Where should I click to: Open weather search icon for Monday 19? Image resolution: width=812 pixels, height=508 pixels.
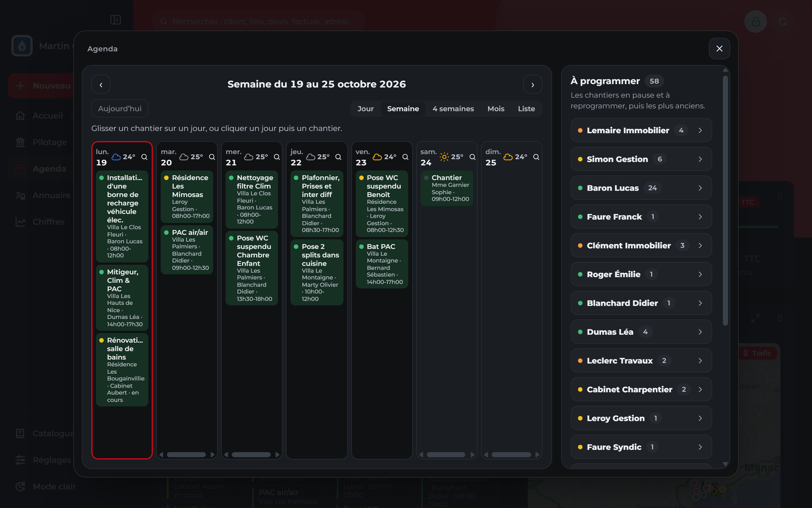[144, 157]
